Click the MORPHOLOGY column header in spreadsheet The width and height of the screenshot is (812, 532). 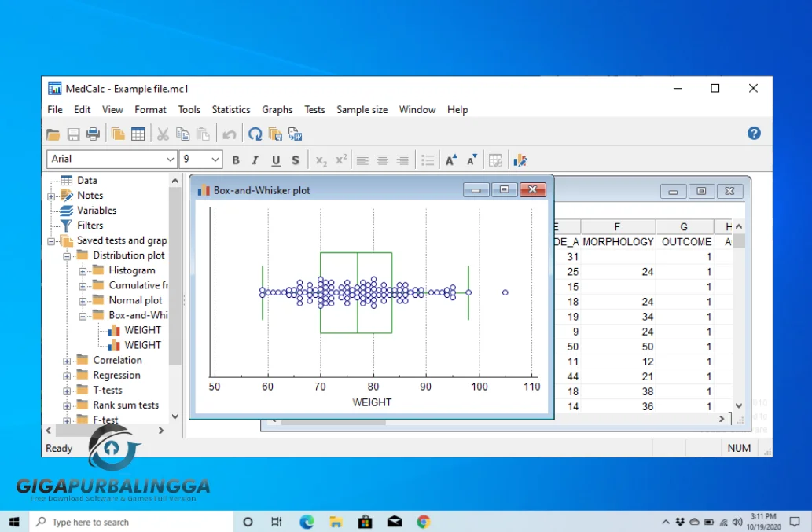pos(618,242)
